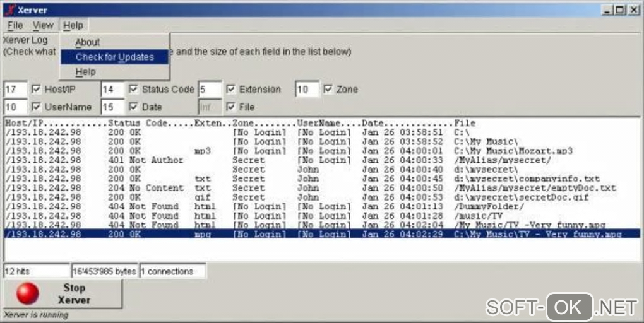Viewport: 644px width, 323px height.
Task: Select highlighted row at 04:02:29
Action: [x=322, y=234]
